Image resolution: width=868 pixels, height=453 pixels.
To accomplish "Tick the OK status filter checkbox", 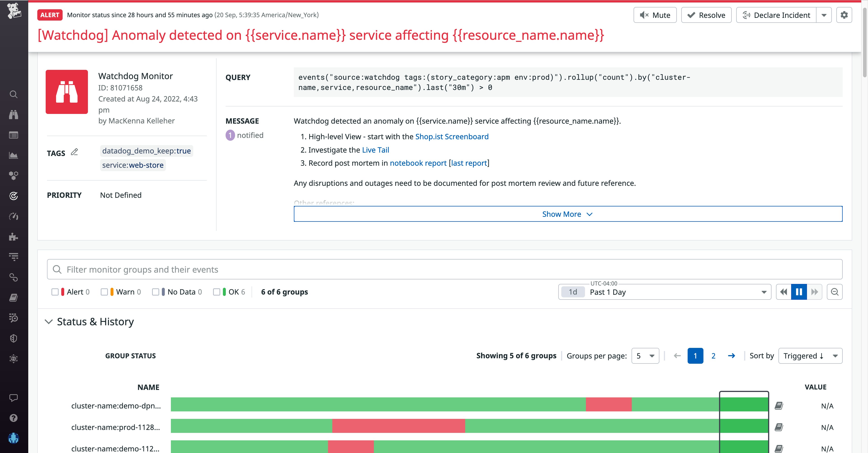I will (217, 292).
